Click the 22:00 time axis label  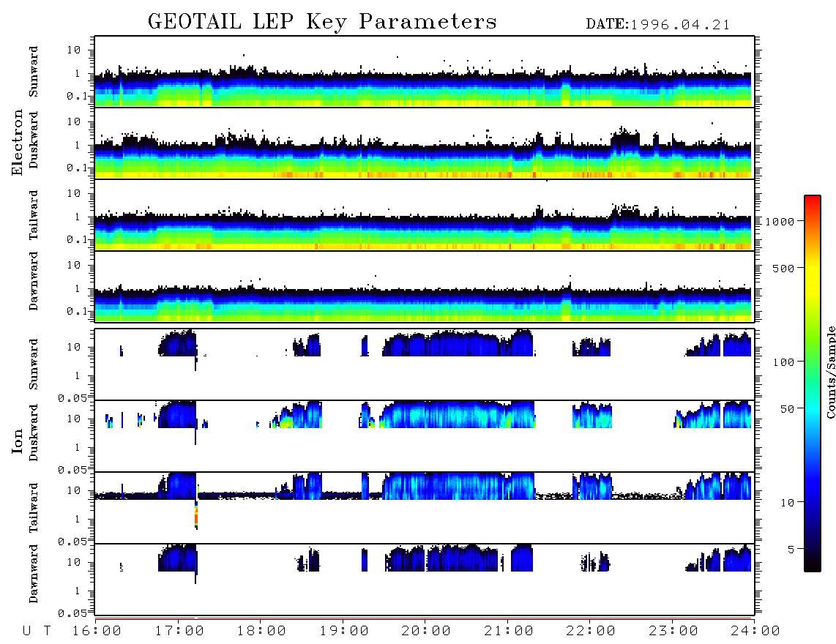point(591,631)
